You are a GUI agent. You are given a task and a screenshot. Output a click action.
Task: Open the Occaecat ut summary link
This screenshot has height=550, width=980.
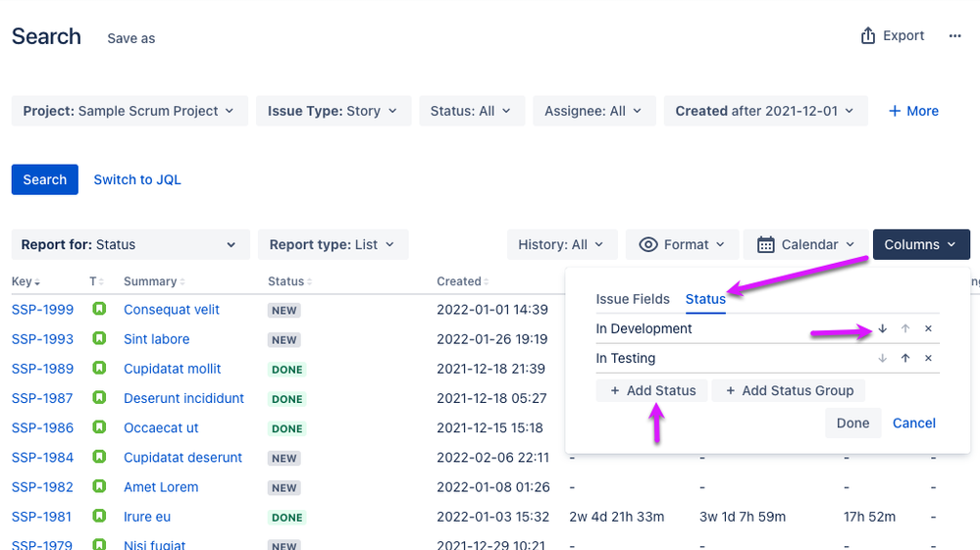click(x=161, y=428)
